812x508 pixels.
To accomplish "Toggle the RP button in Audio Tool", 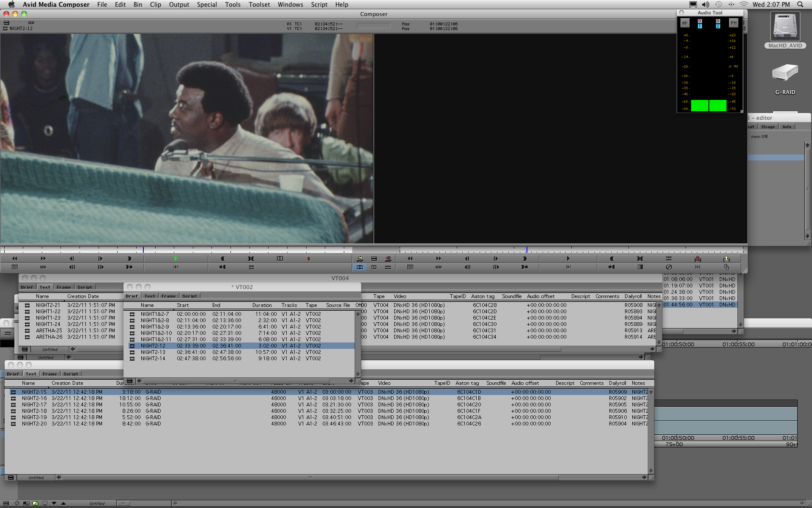I will [685, 23].
